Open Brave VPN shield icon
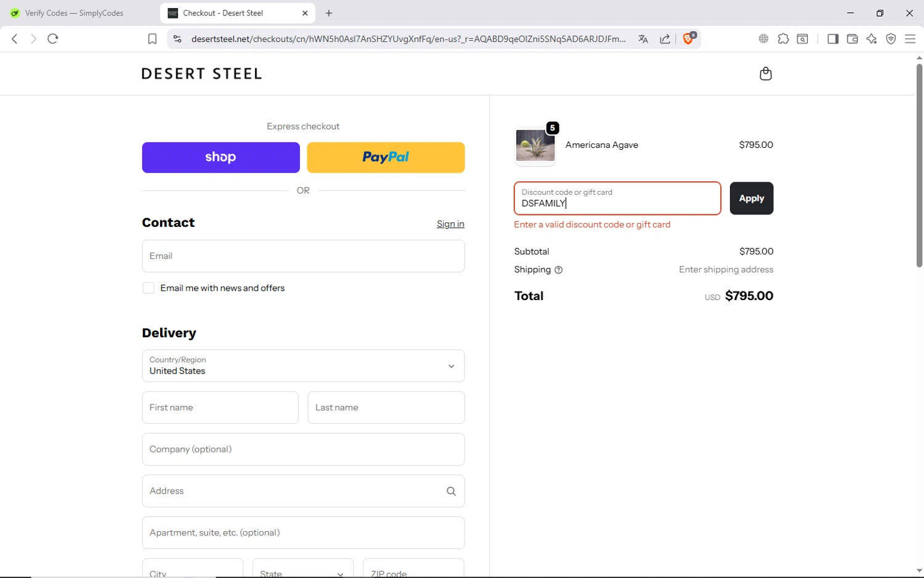This screenshot has height=578, width=924. 891,39
